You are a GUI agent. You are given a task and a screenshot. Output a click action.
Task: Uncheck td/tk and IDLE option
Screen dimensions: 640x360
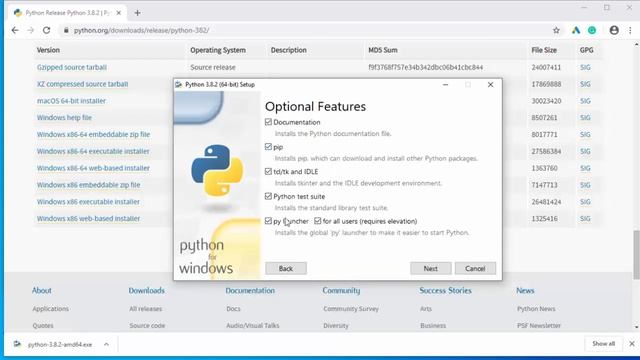point(268,171)
